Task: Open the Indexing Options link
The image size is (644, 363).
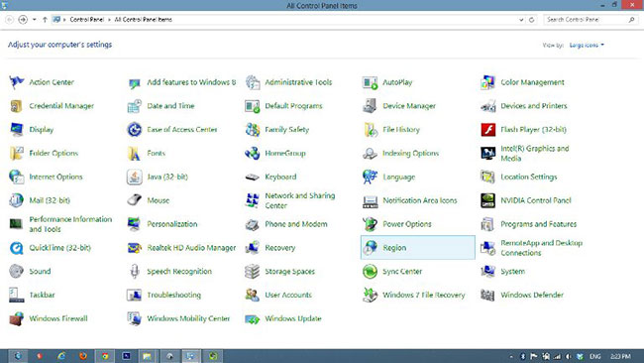Action: (410, 154)
